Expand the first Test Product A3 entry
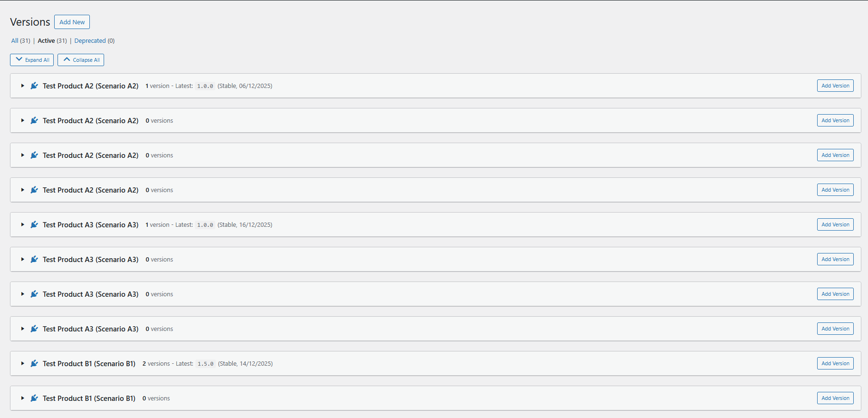Screen dimensions: 868x418 (22, 224)
